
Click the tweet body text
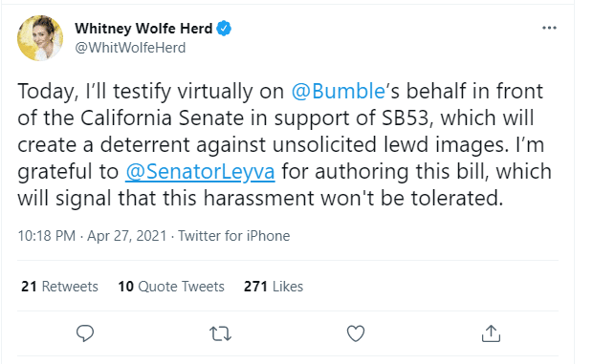pyautogui.click(x=284, y=144)
